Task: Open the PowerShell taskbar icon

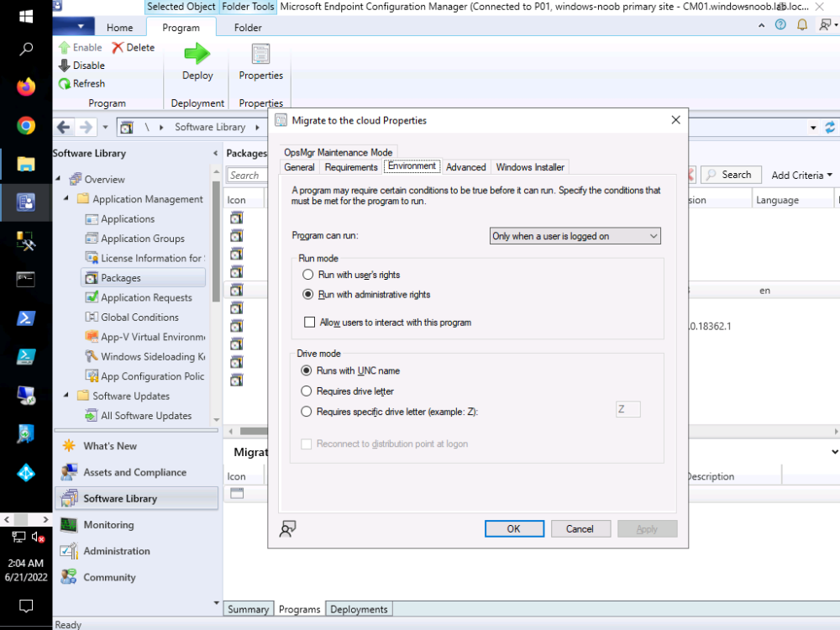Action: 26,318
